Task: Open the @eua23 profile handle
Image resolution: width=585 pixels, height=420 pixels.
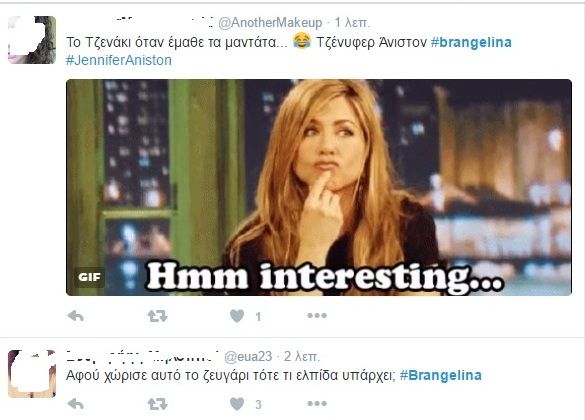Action: pyautogui.click(x=248, y=357)
